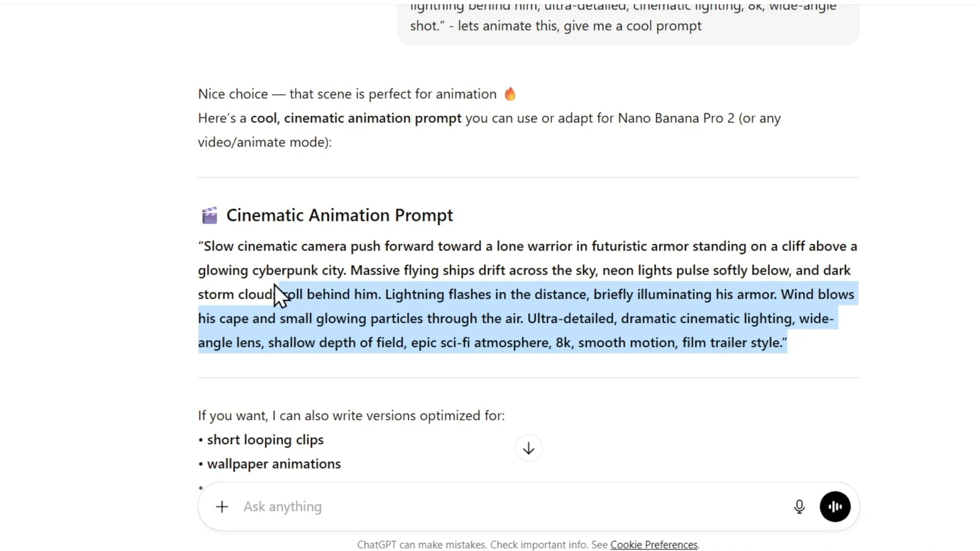This screenshot has height=551, width=980.
Task: Click the user message bubble ending "cool prompt"
Action: point(555,26)
